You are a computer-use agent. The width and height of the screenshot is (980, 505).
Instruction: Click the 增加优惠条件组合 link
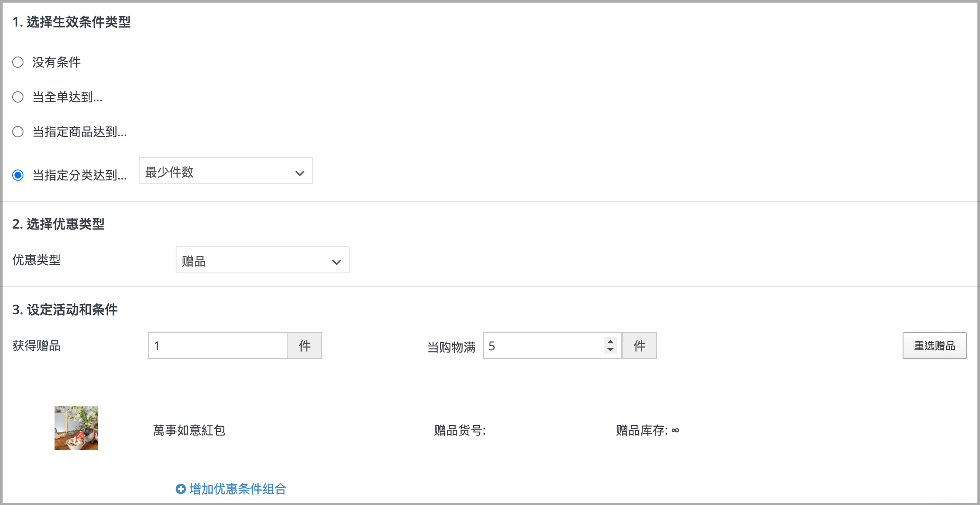pyautogui.click(x=238, y=489)
